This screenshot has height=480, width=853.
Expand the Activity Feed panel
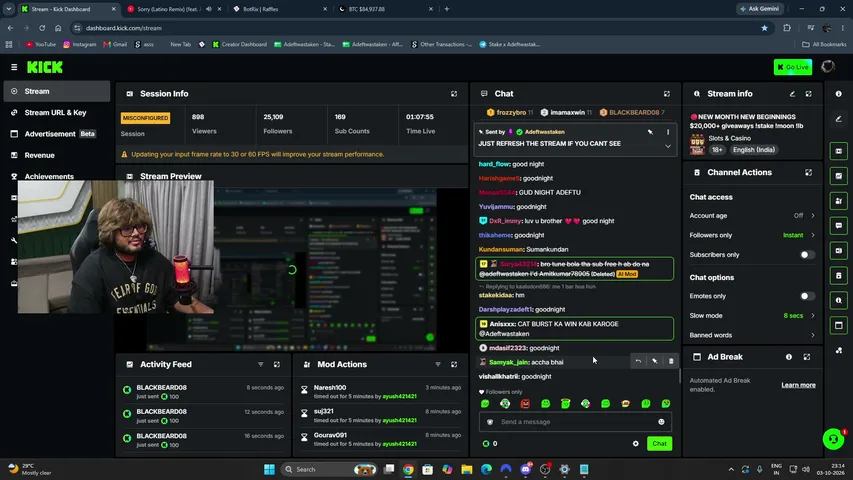(277, 365)
